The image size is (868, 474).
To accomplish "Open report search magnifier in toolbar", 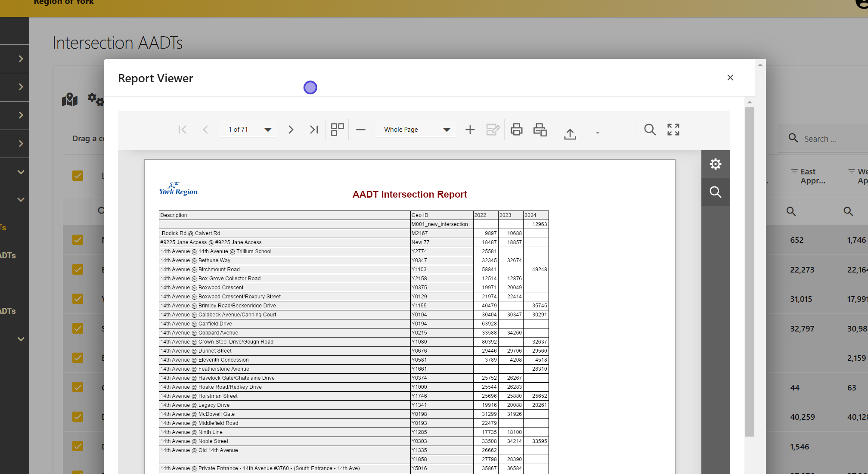I will pyautogui.click(x=650, y=130).
